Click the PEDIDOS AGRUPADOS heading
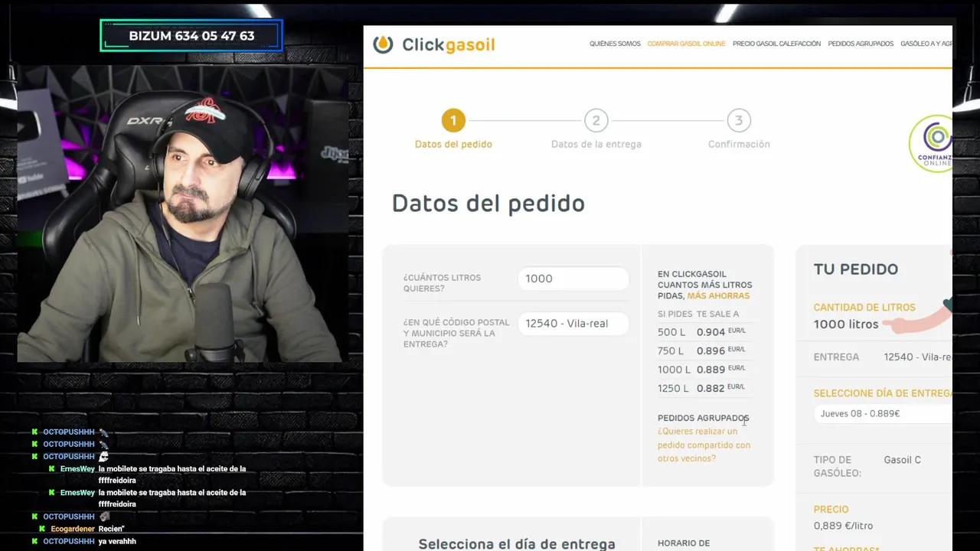Image resolution: width=980 pixels, height=551 pixels. [x=703, y=418]
